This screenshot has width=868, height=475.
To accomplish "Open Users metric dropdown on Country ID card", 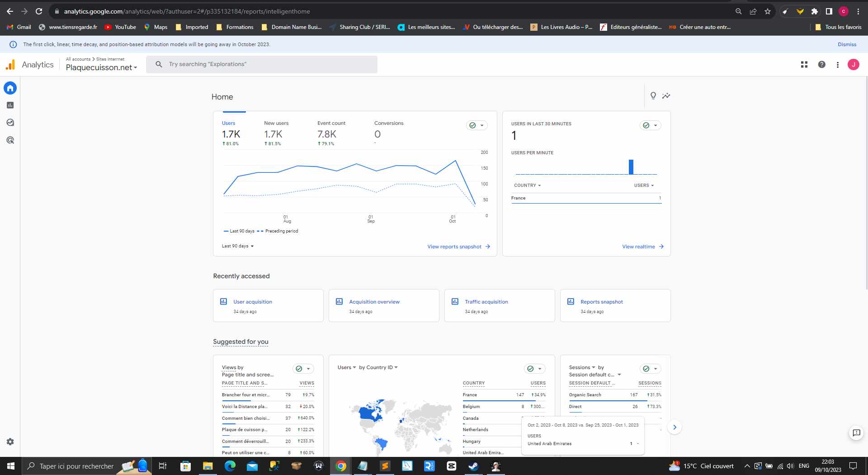I will (347, 367).
